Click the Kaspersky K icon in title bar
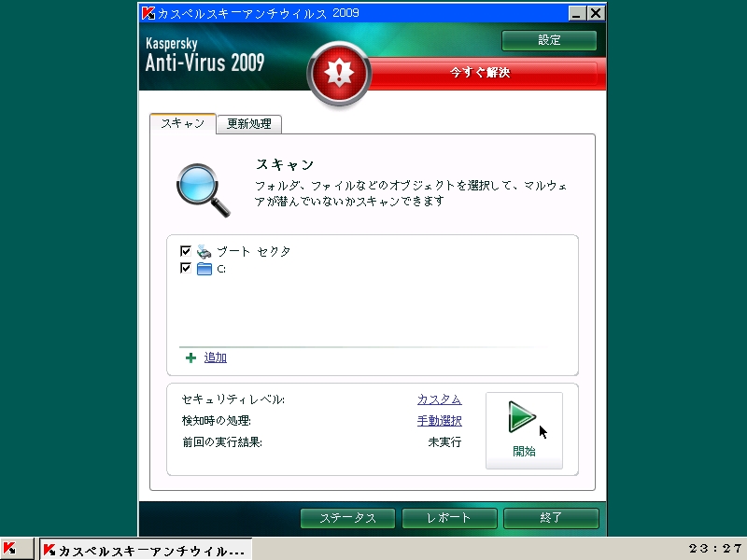The image size is (747, 560). tap(148, 13)
